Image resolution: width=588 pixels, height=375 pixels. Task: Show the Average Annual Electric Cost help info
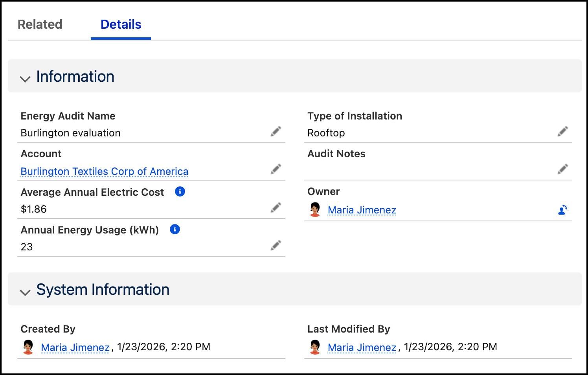[x=180, y=191]
